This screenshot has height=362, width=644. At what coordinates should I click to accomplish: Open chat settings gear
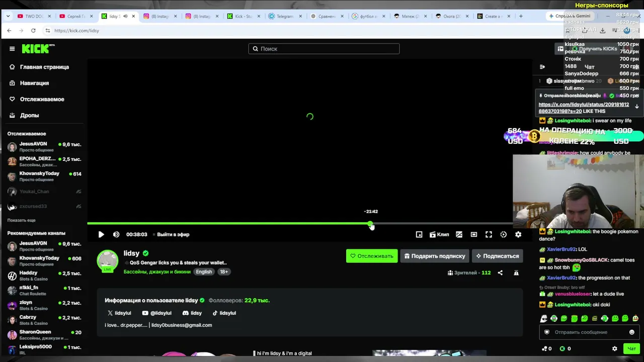click(x=614, y=348)
